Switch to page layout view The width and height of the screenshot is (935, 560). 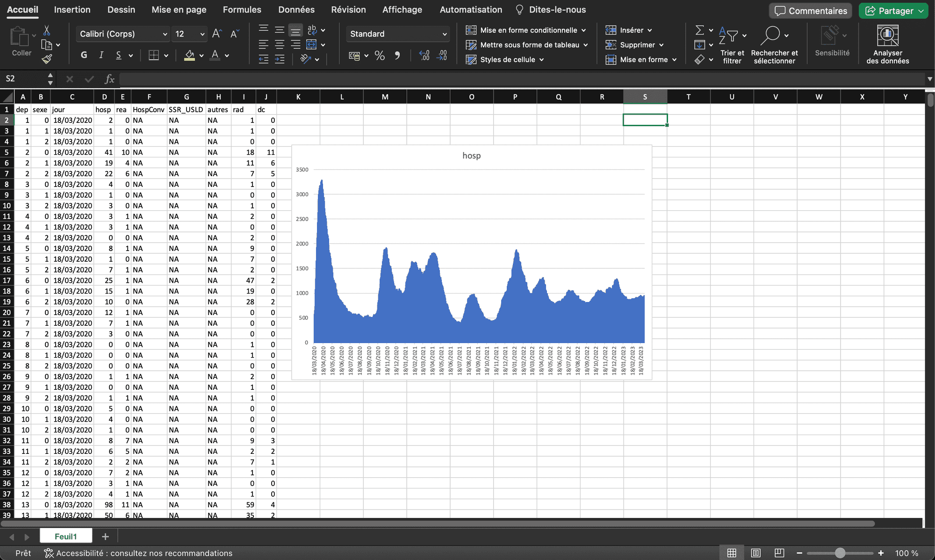pyautogui.click(x=755, y=553)
